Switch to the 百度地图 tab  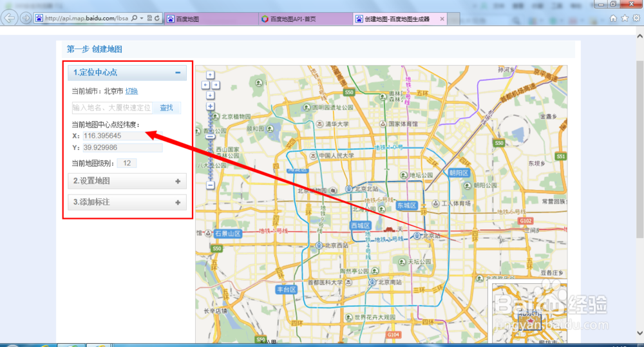pyautogui.click(x=211, y=19)
